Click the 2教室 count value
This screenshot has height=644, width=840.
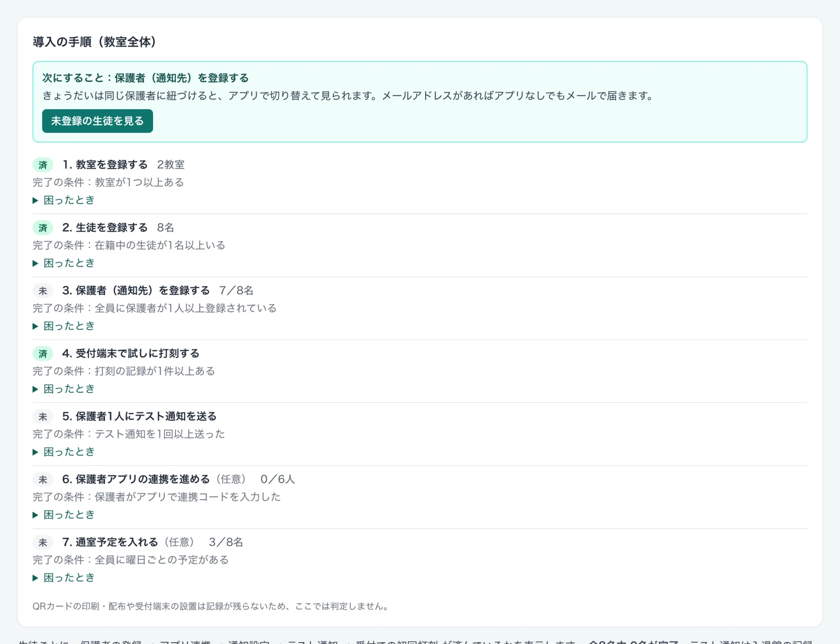171,164
